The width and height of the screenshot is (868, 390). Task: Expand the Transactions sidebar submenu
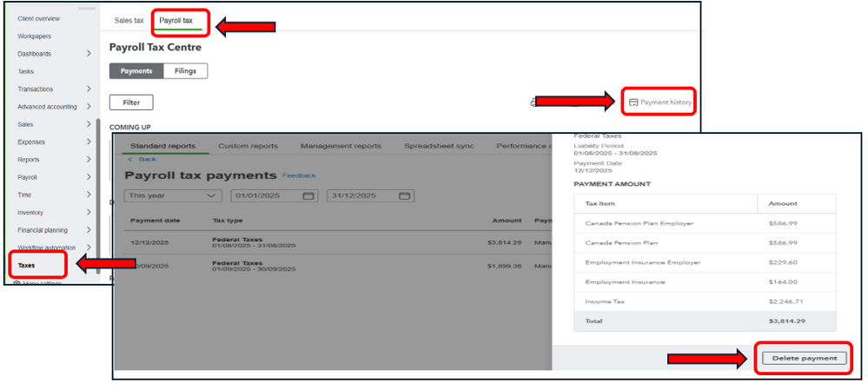tap(89, 89)
